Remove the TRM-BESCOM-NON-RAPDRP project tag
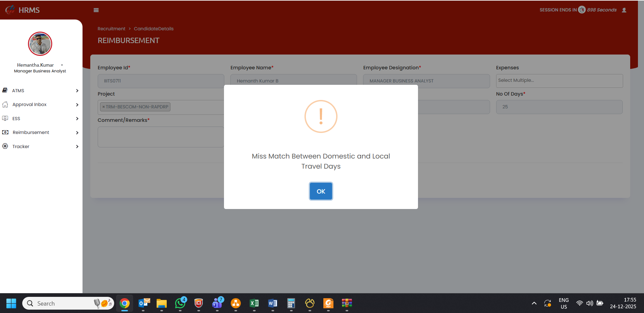644x313 pixels. click(x=104, y=107)
